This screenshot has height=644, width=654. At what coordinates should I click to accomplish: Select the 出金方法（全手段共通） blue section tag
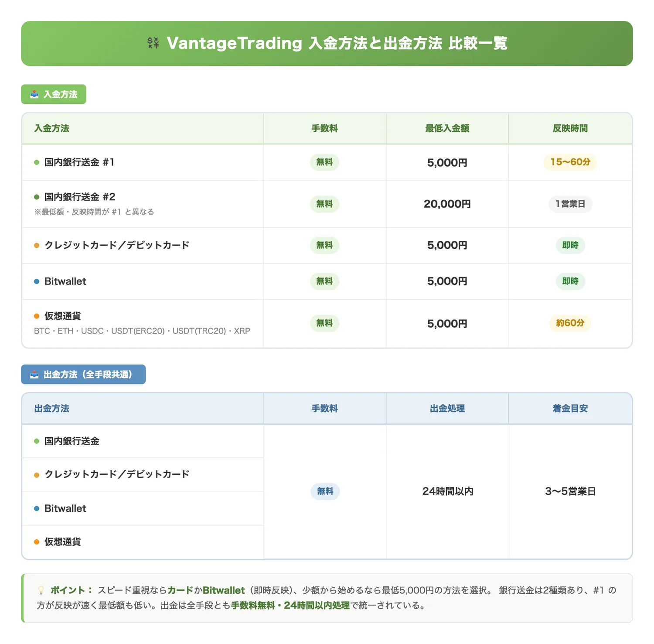pos(83,374)
